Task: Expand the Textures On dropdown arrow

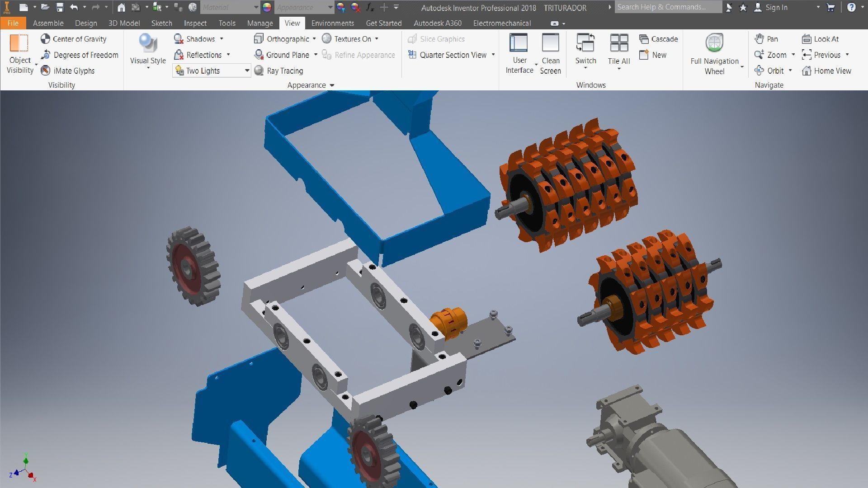Action: click(x=377, y=39)
